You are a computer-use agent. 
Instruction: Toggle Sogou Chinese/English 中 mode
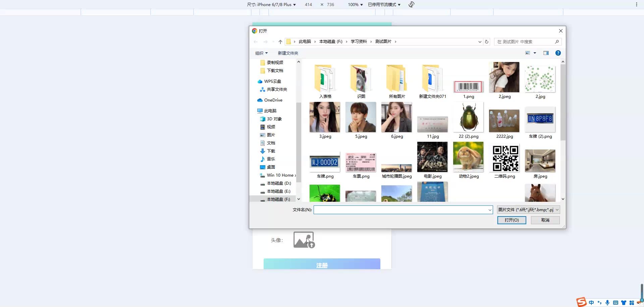click(591, 303)
